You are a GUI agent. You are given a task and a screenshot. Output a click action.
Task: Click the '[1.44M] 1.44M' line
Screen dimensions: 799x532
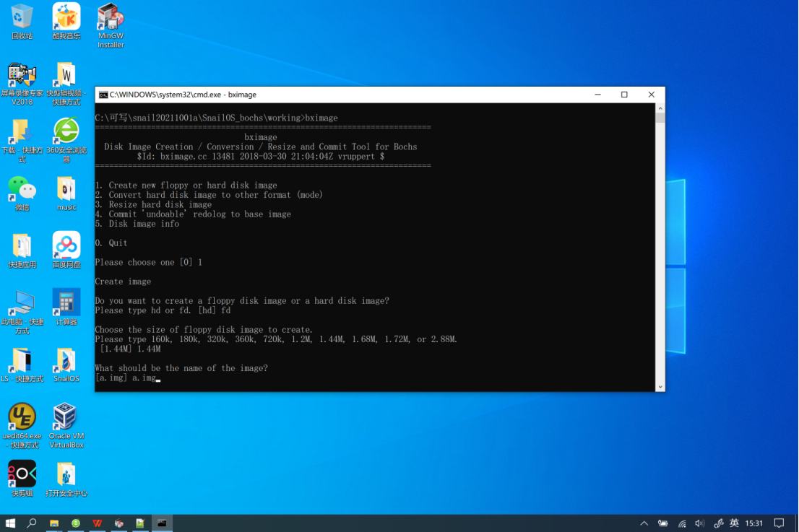tap(131, 349)
